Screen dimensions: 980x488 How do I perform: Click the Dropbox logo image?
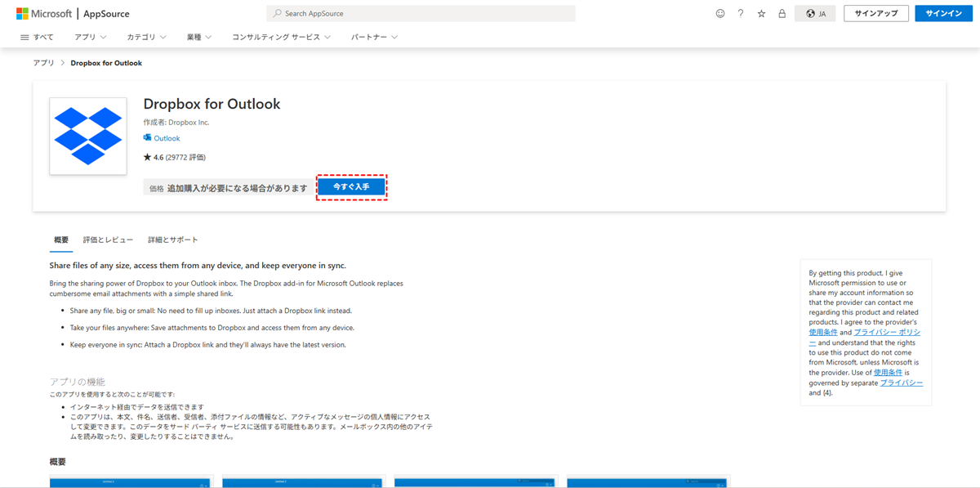88,136
